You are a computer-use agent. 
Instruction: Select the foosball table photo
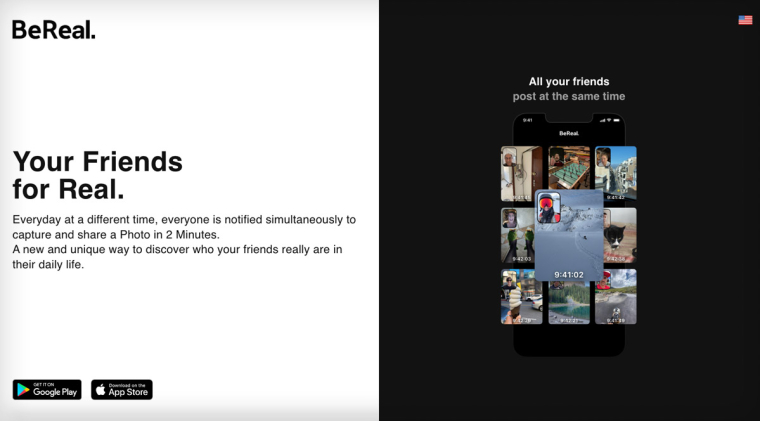click(x=568, y=167)
